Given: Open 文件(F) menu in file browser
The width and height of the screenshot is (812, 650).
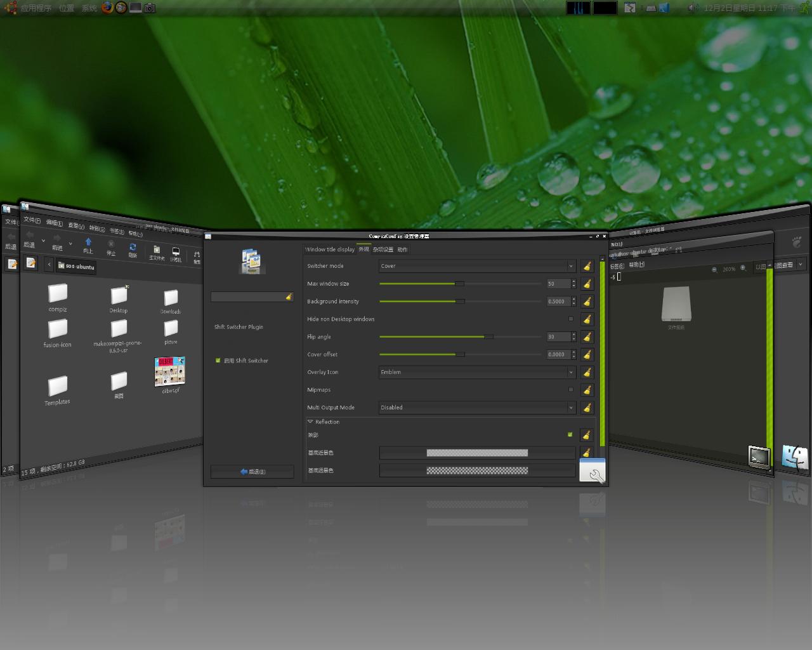Looking at the screenshot, I should (x=32, y=220).
